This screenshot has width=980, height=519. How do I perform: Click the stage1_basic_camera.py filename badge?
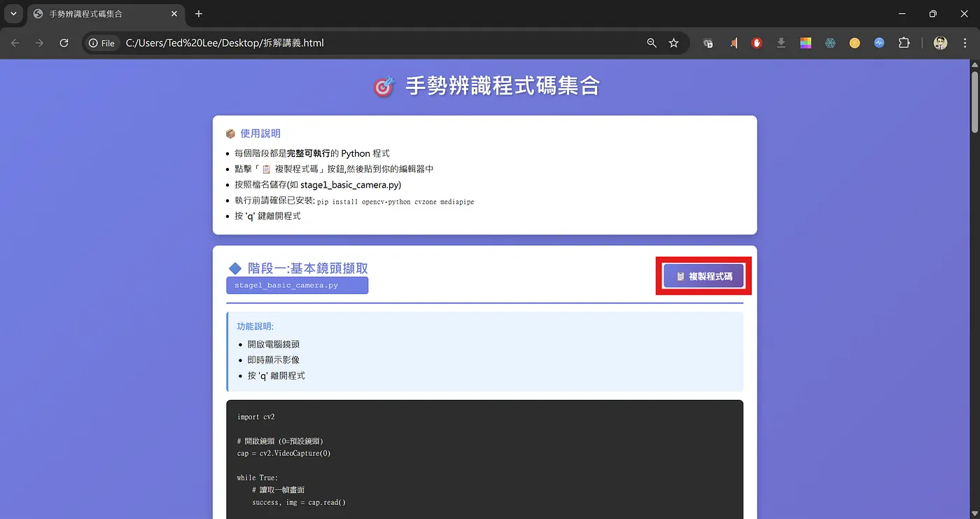click(297, 285)
